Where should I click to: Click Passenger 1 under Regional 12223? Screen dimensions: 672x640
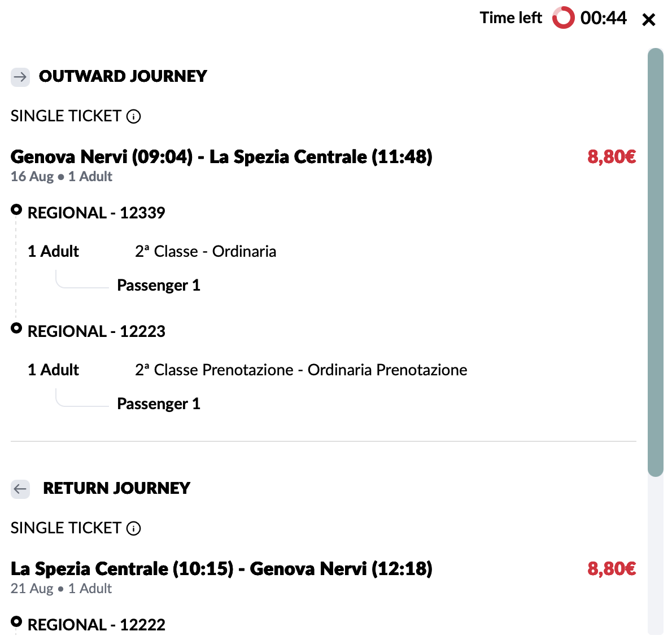coord(159,404)
